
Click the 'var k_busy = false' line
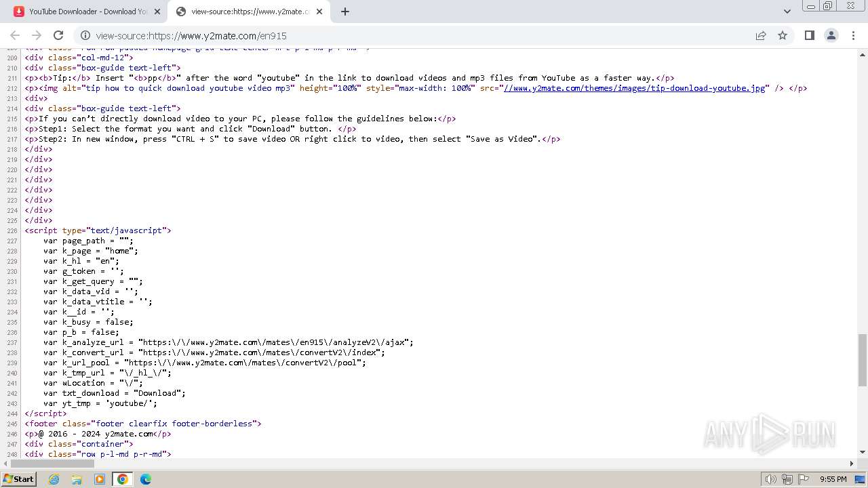(89, 322)
